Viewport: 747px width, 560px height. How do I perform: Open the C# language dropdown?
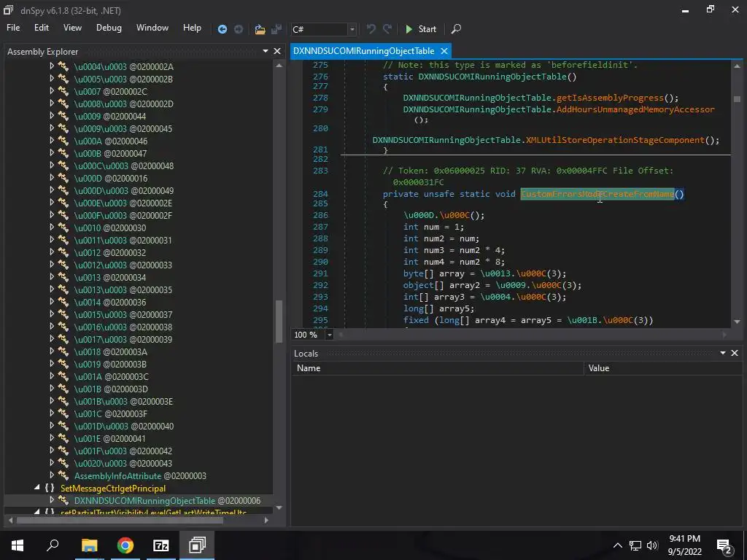click(x=352, y=29)
